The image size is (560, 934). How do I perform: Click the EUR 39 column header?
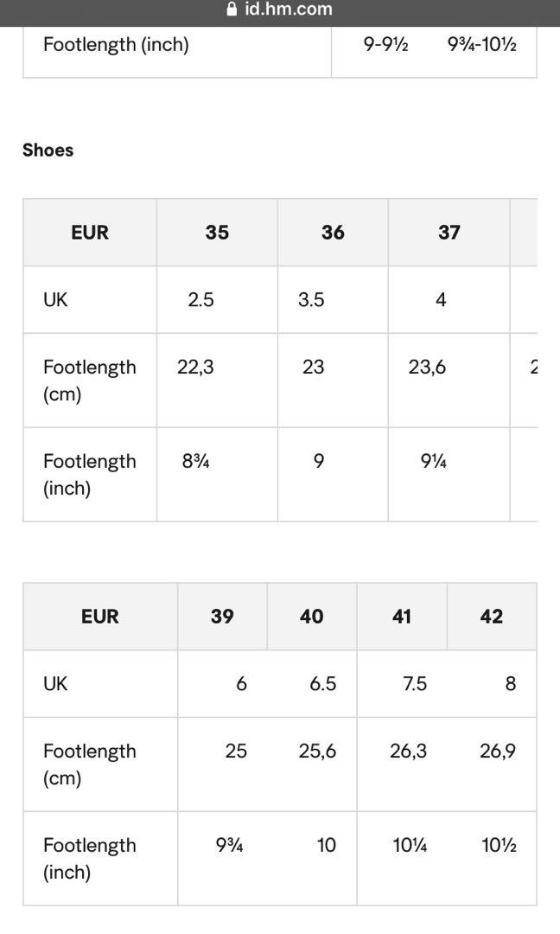click(223, 617)
